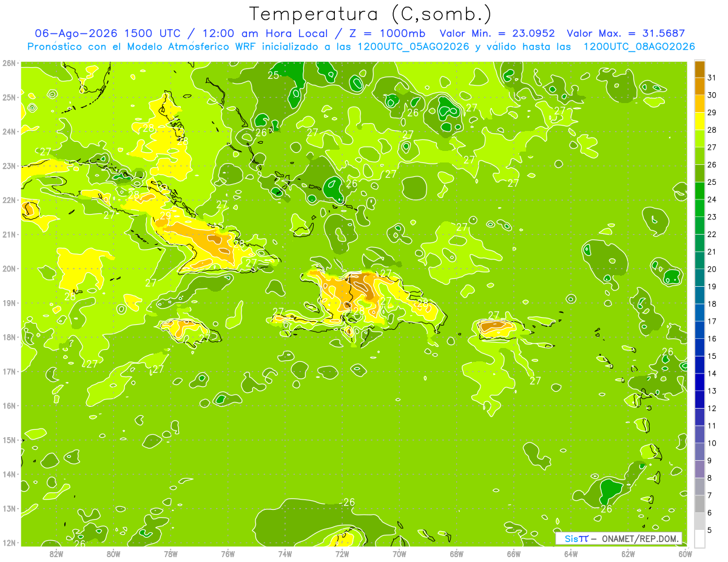Click the 'Z = 1000mb' pressure level text
Image resolution: width=728 pixels, height=562 pixels.
pyautogui.click(x=386, y=33)
